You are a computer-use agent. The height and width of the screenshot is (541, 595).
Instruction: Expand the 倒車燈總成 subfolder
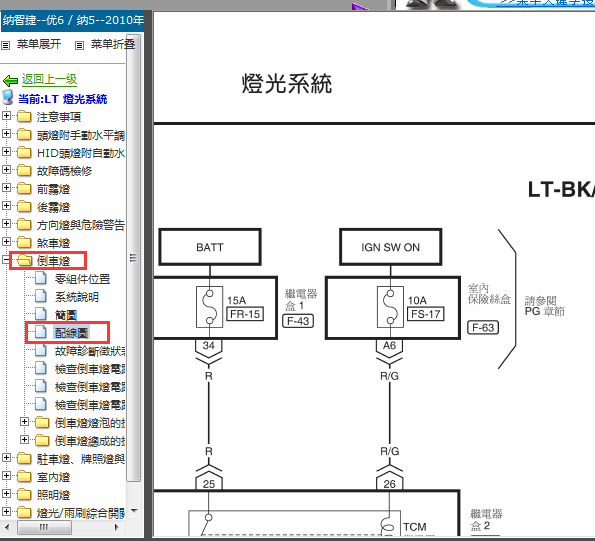pyautogui.click(x=24, y=440)
